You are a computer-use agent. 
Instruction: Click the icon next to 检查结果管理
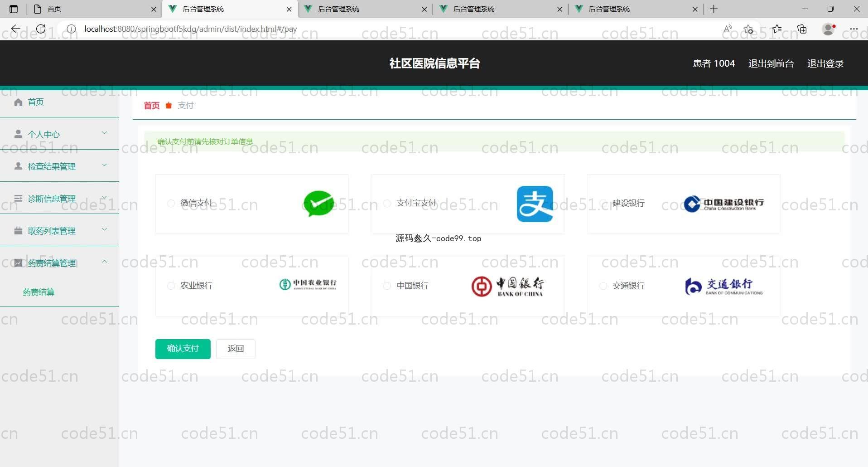(18, 166)
